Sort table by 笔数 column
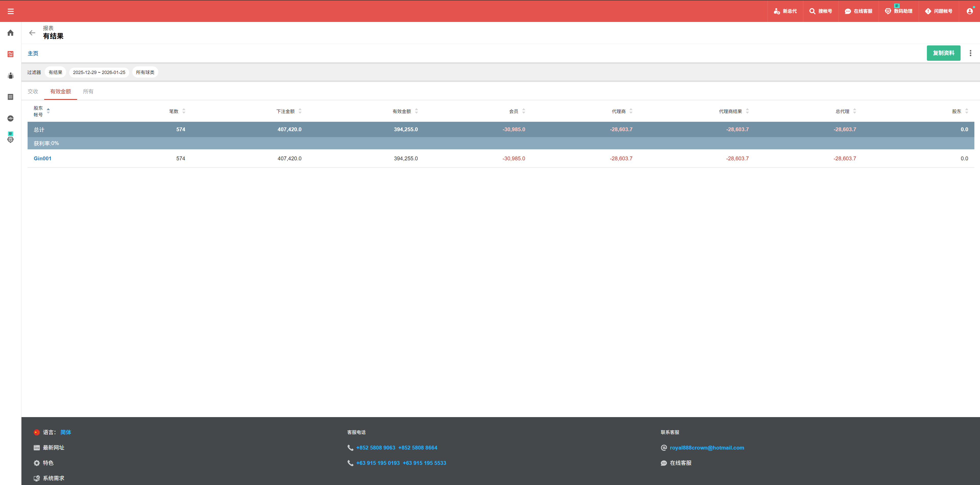The width and height of the screenshot is (980, 485). click(184, 111)
